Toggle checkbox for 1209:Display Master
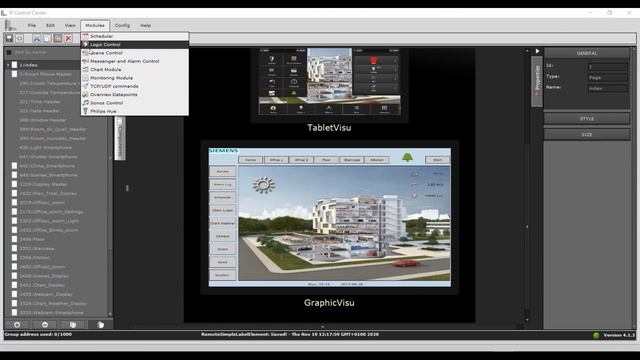This screenshot has width=640, height=360. [x=14, y=184]
